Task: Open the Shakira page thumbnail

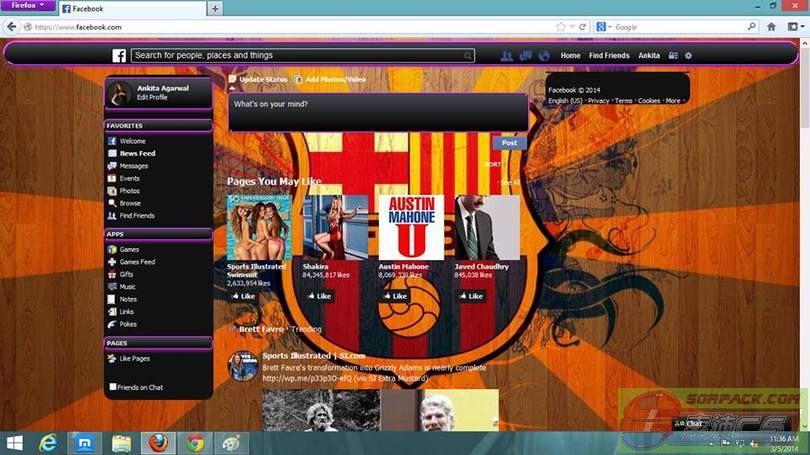Action: pos(335,228)
